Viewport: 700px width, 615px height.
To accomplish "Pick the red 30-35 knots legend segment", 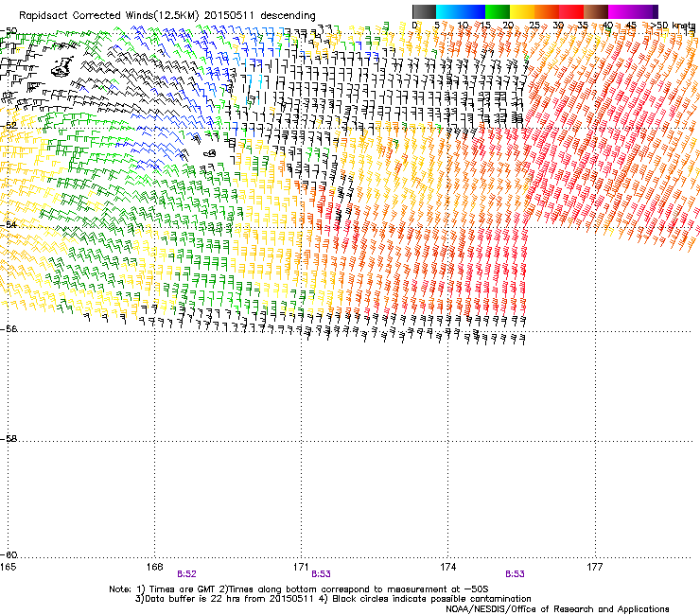I will [571, 11].
